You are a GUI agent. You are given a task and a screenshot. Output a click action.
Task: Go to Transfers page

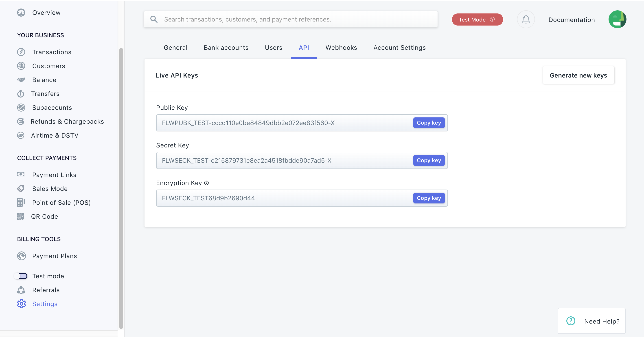coord(45,94)
